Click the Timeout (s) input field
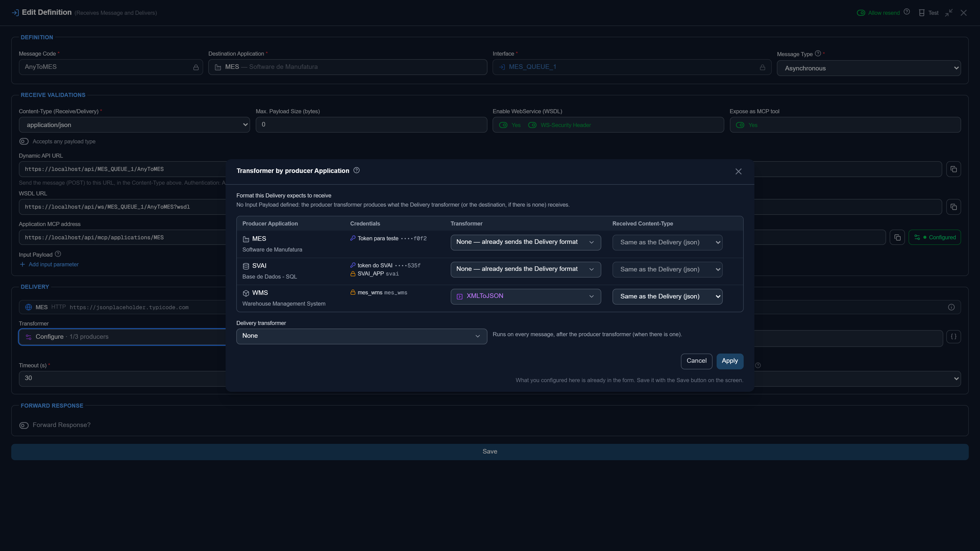 [122, 378]
